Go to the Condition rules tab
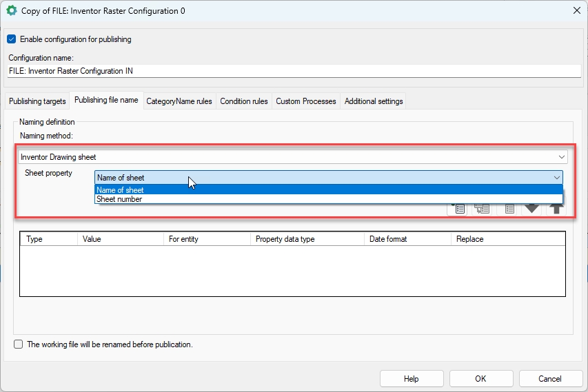This screenshot has height=392, width=588. coord(244,101)
